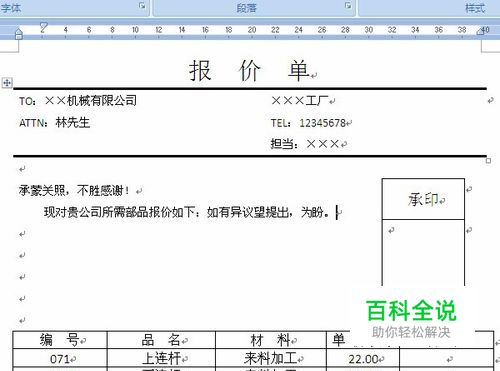Click the cell 来料加工 in the 071 row
The width and height of the screenshot is (500, 371).
pyautogui.click(x=271, y=359)
